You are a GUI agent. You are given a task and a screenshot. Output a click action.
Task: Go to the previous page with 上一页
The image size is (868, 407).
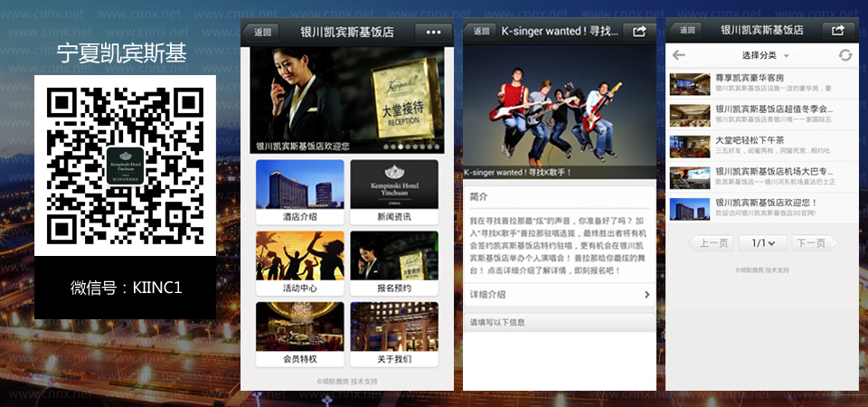click(711, 243)
